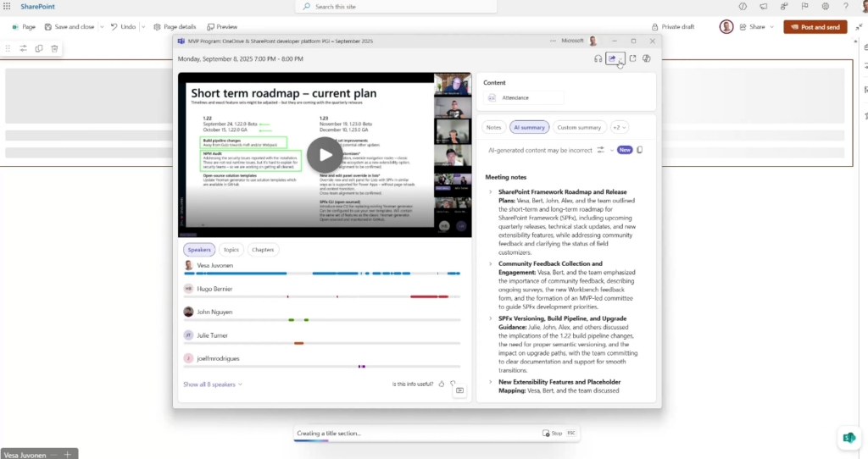
Task: Click the New badge in summary header
Action: click(x=625, y=150)
